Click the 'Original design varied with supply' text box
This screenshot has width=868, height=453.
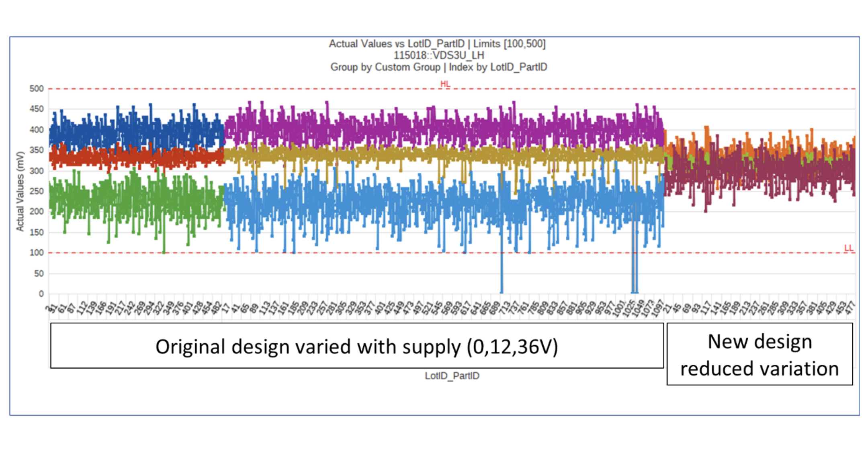357,346
